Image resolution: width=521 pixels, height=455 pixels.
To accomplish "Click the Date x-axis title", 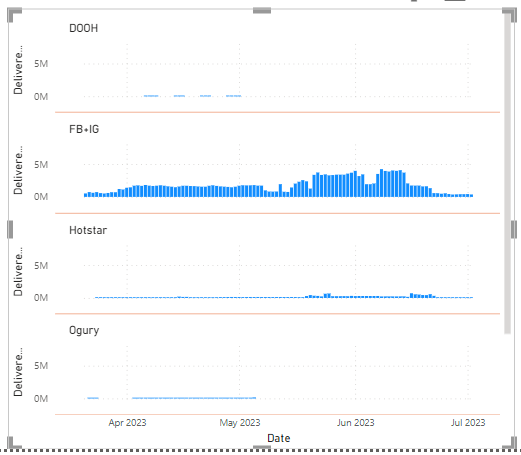I will tap(279, 438).
